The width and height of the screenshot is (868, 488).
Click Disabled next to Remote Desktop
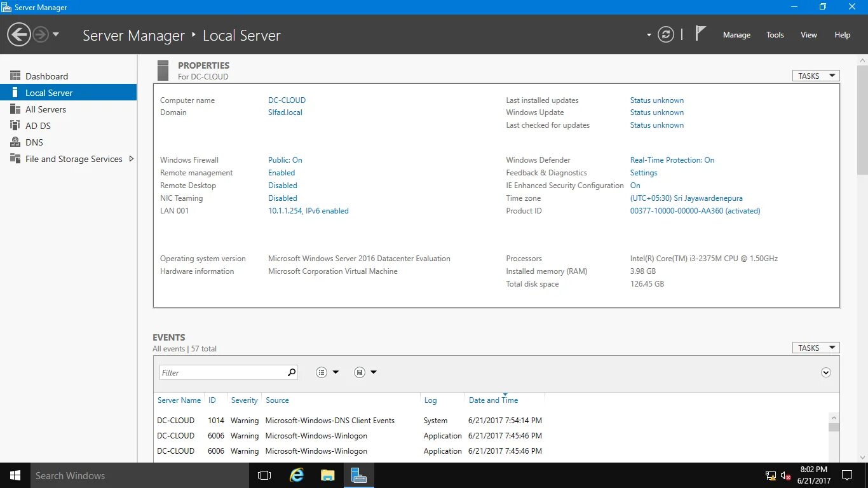tap(282, 185)
